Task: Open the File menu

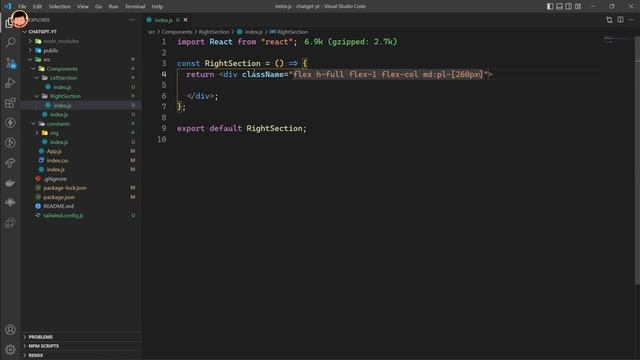Action: click(22, 6)
